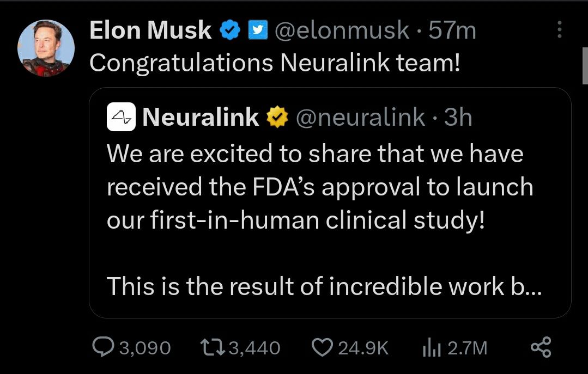Click the 57m tweet timestamp
Image resolution: width=588 pixels, height=374 pixels.
(452, 30)
